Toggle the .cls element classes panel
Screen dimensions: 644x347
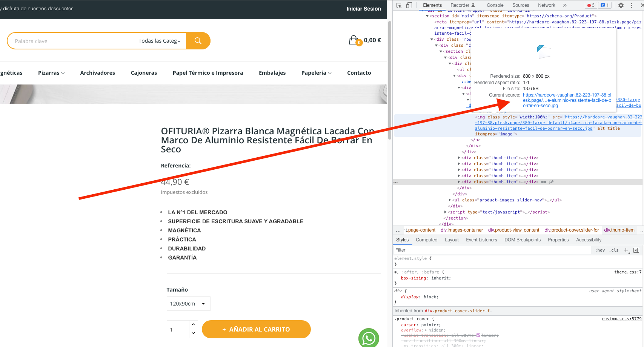tap(614, 250)
